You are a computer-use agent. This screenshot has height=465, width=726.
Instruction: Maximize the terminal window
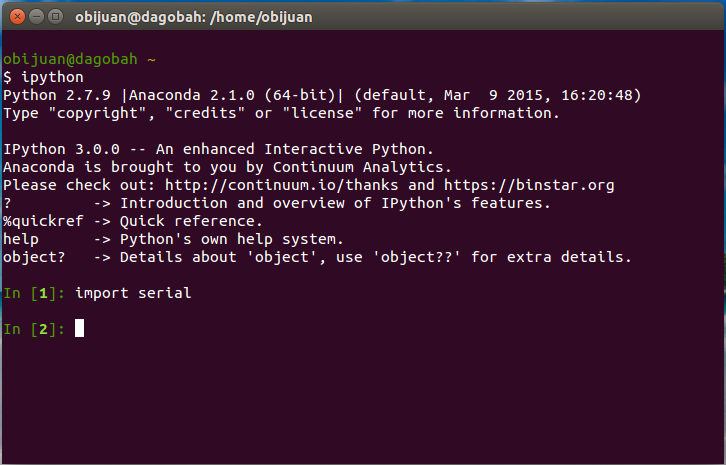coord(54,15)
